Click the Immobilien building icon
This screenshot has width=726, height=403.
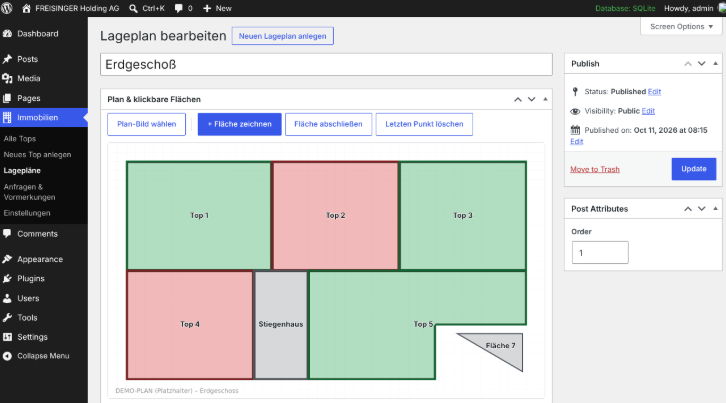click(x=7, y=118)
